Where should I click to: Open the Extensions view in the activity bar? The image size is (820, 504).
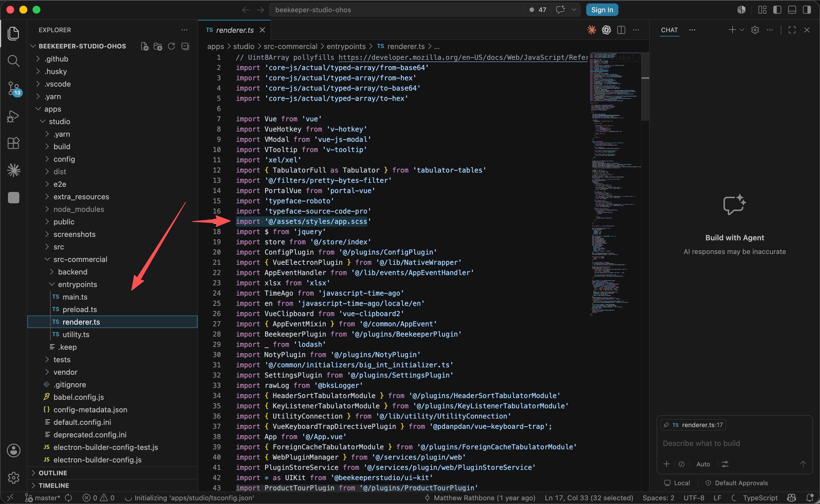click(13, 143)
